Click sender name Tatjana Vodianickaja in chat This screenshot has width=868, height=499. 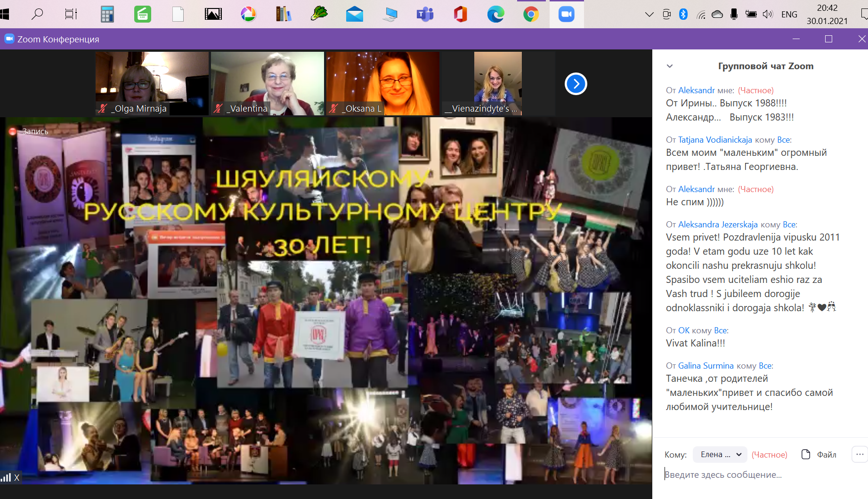[714, 140]
